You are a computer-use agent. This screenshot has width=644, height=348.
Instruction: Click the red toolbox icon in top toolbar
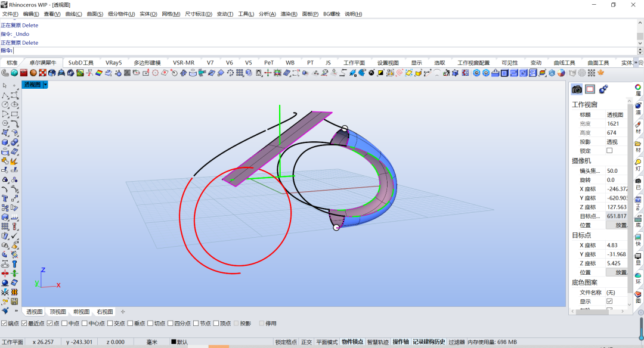click(23, 73)
